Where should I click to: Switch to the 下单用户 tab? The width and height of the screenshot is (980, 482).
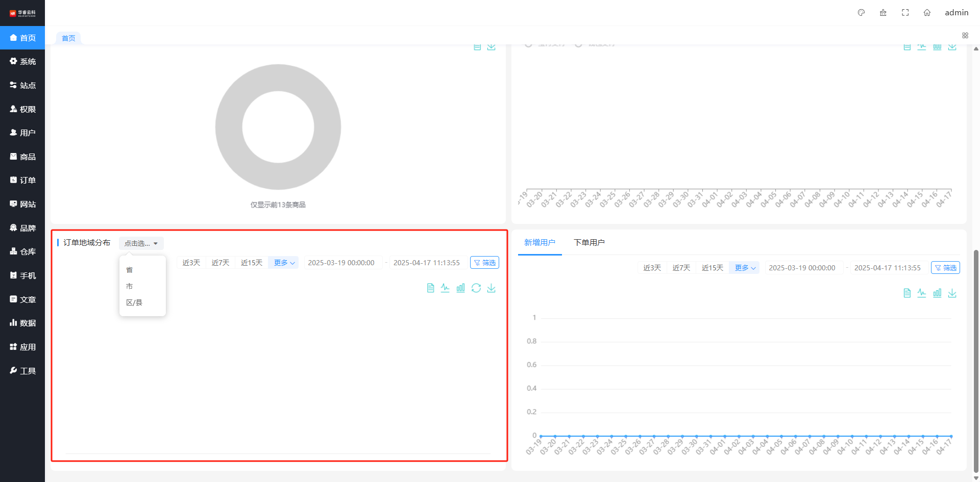tap(589, 242)
